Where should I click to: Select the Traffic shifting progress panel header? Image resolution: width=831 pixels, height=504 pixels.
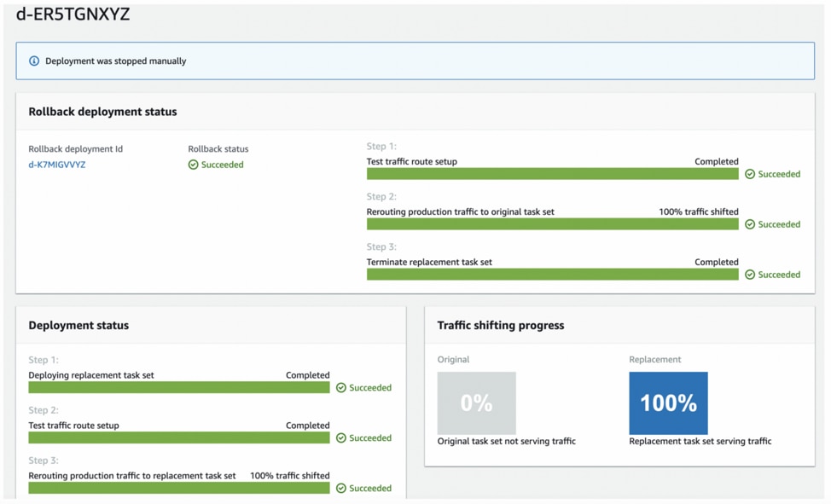503,325
